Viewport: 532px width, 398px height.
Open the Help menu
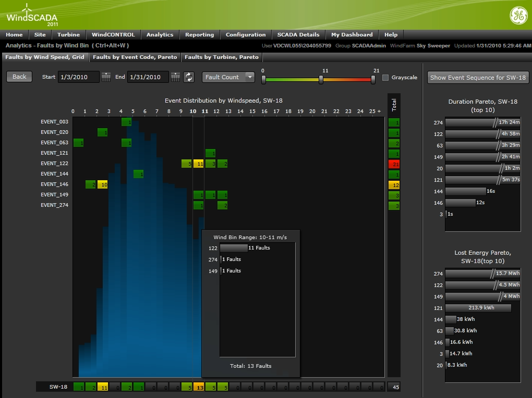[391, 34]
